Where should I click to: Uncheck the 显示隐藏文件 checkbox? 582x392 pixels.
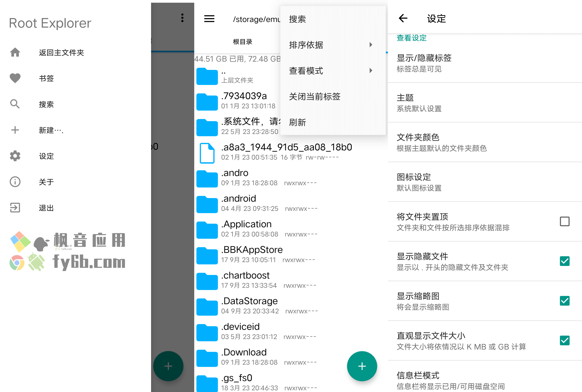point(565,261)
